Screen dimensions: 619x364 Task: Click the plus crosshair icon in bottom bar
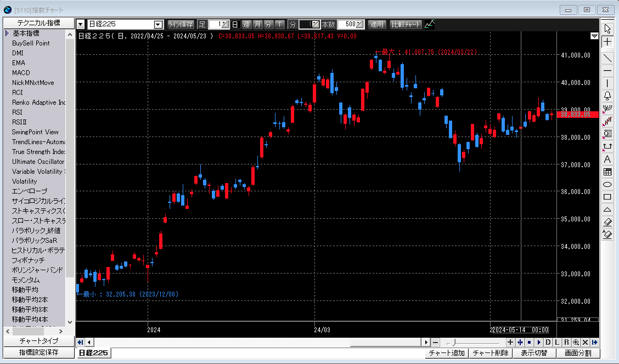(510, 342)
